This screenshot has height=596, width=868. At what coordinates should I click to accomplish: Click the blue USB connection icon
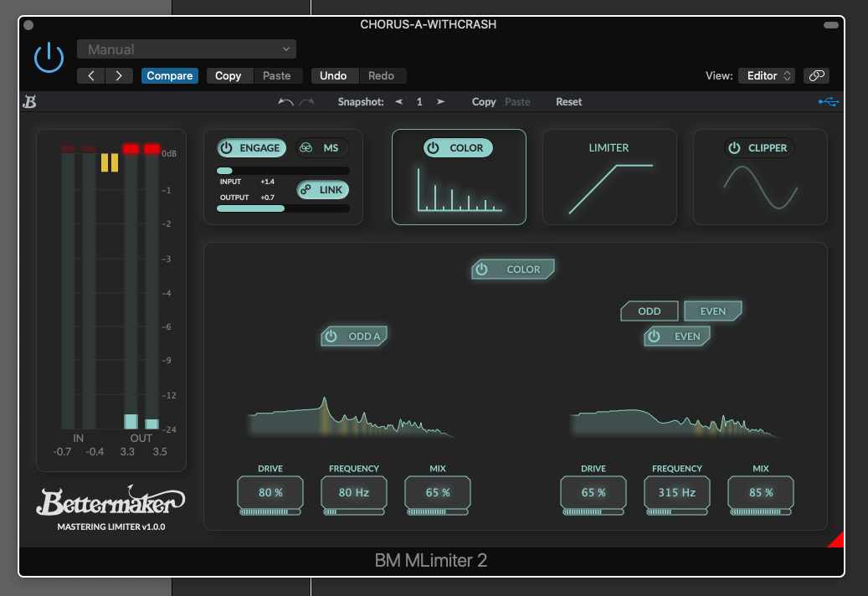[829, 102]
